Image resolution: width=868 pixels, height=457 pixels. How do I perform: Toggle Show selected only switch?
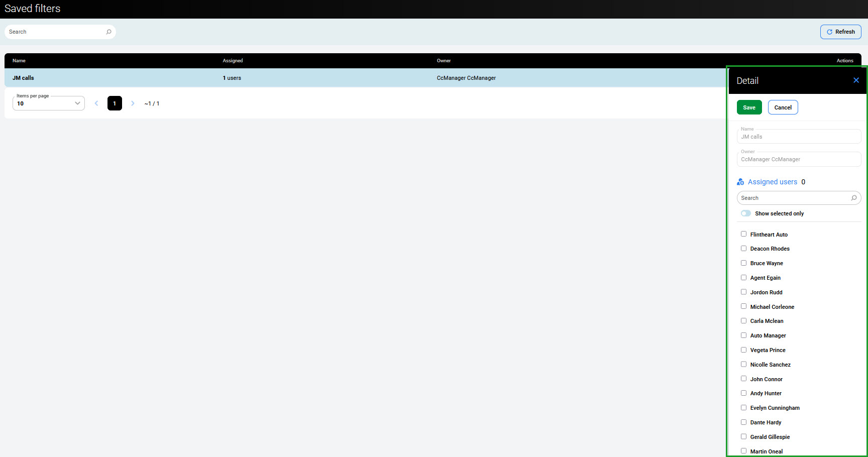coord(746,213)
